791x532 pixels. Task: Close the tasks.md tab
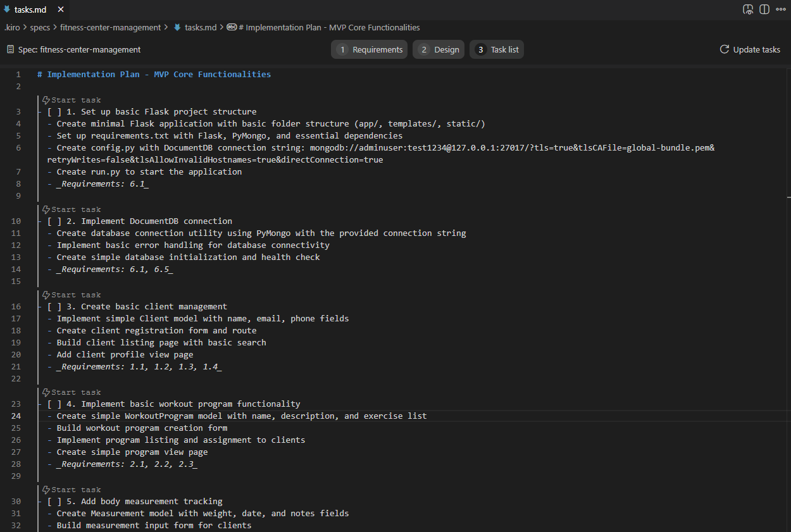tap(61, 9)
